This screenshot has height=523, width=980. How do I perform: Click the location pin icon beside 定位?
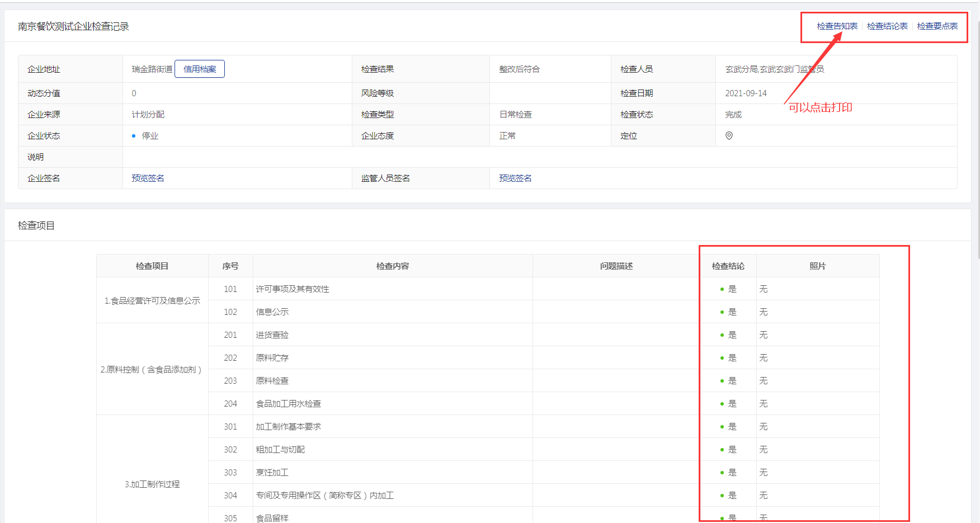[729, 136]
